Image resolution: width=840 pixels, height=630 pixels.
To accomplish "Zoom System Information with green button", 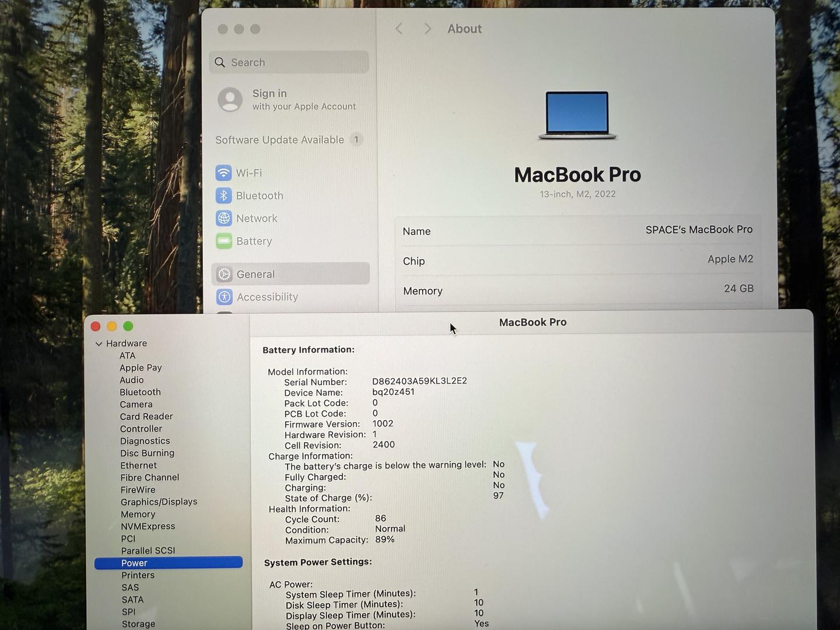I will tap(128, 326).
